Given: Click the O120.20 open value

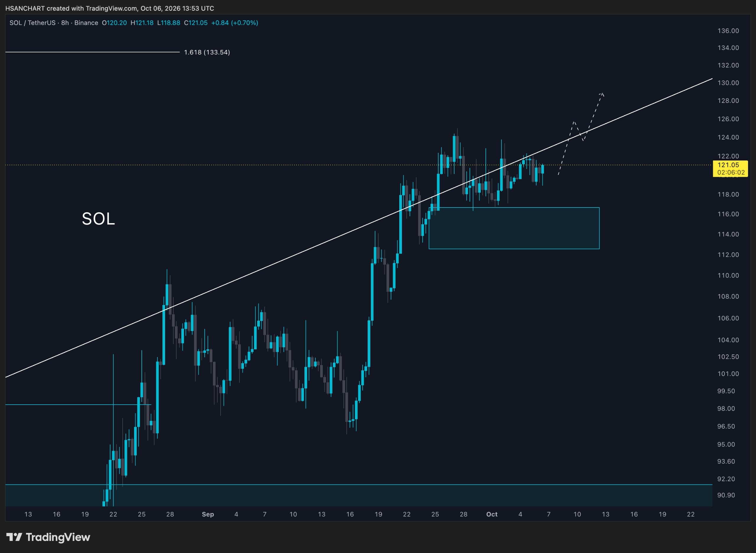Looking at the screenshot, I should point(114,23).
